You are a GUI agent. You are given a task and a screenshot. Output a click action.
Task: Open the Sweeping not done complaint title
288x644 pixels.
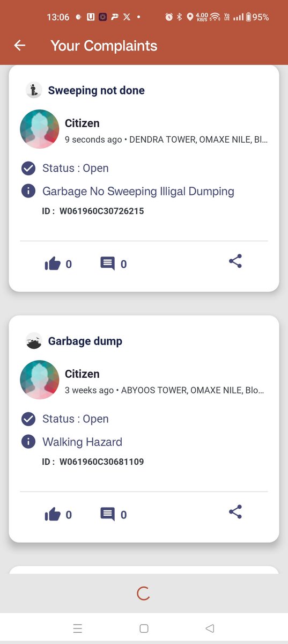(97, 90)
